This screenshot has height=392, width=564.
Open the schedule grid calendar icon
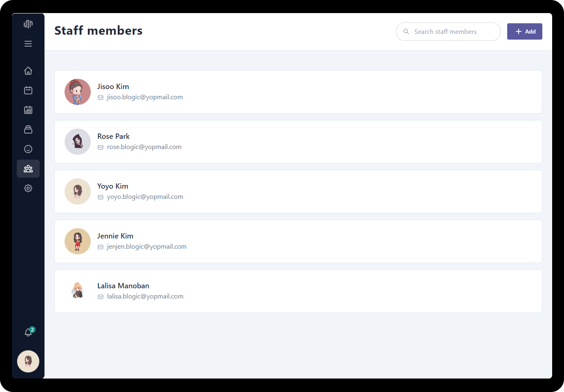[x=28, y=110]
